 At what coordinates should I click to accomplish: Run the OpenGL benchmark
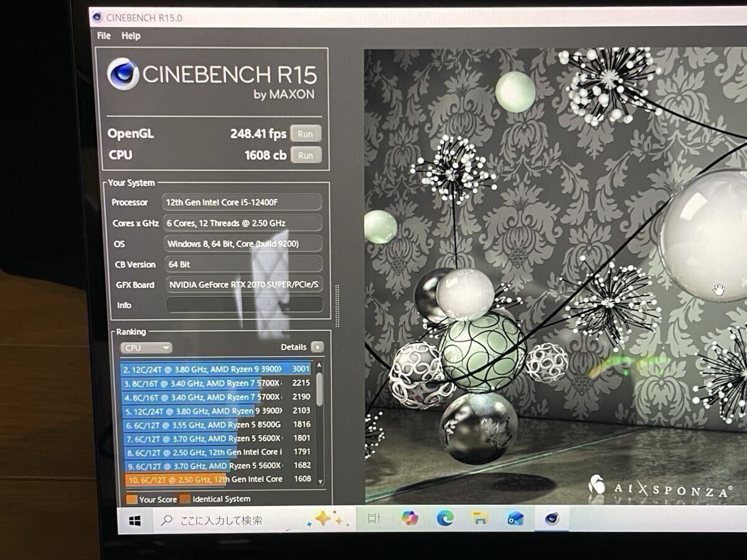click(x=305, y=134)
